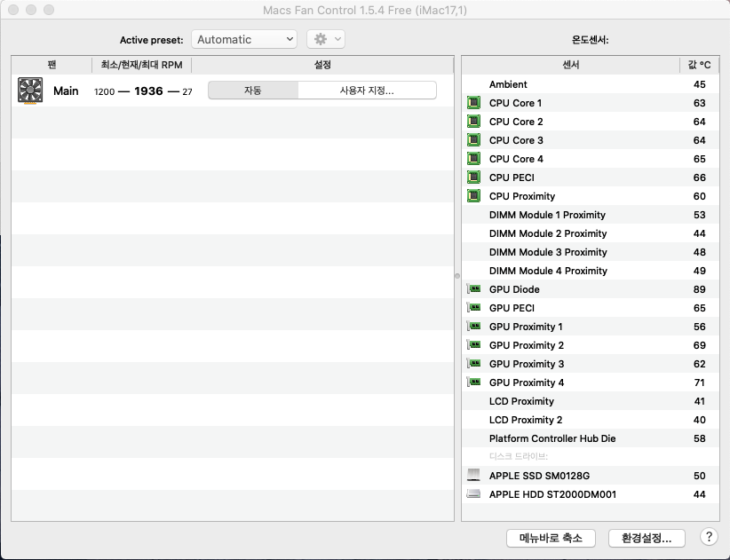Viewport: 730px width, 560px height.
Task: Click the 최소/현재/최대 RPM column header
Action: (x=141, y=65)
